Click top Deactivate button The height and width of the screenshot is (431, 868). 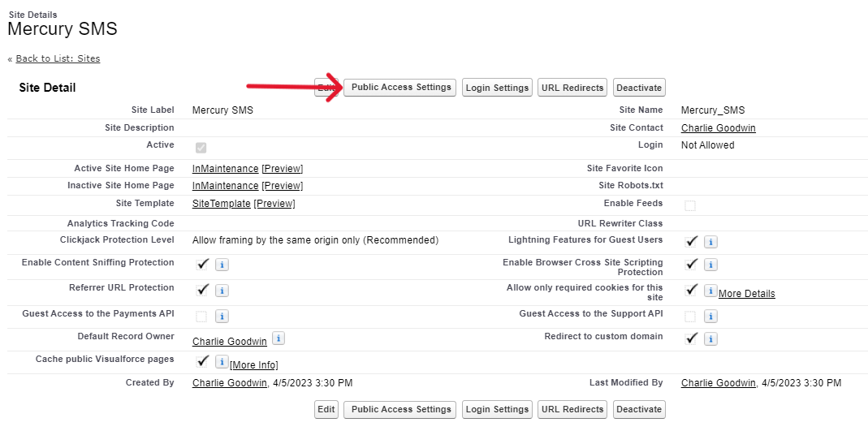point(639,88)
